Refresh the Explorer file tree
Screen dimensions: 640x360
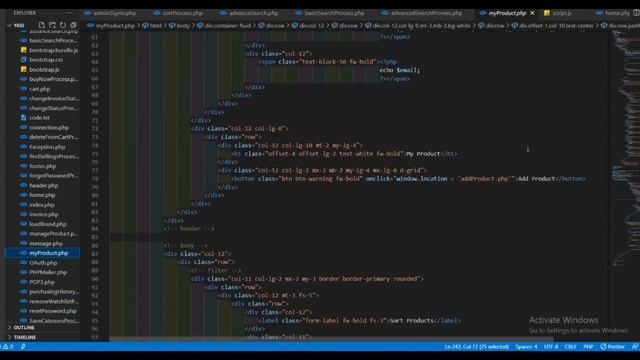[63, 25]
